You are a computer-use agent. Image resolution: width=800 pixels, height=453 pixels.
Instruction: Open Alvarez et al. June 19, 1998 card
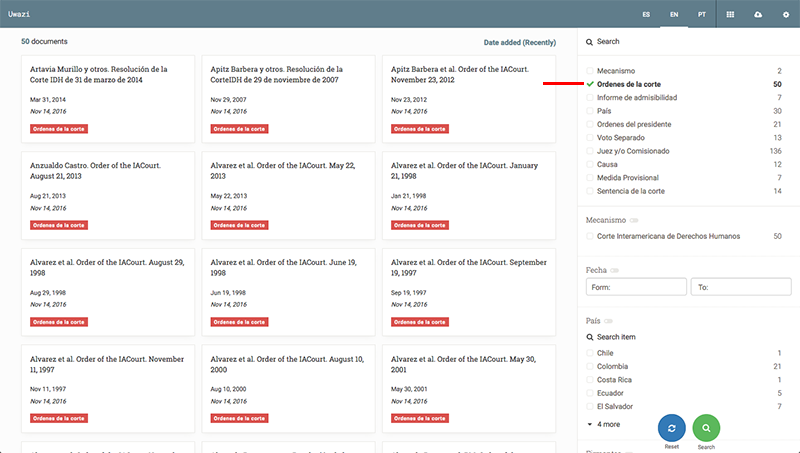[x=288, y=292]
